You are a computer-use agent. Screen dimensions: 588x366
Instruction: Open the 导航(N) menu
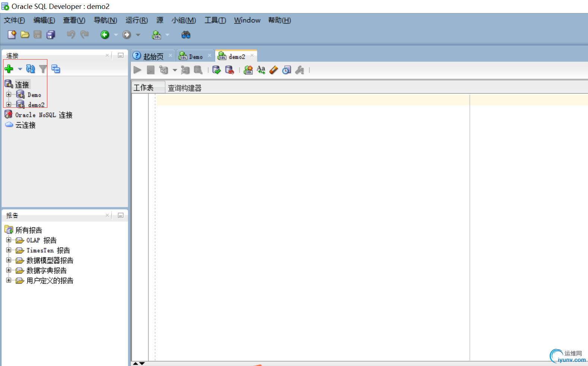(x=105, y=20)
